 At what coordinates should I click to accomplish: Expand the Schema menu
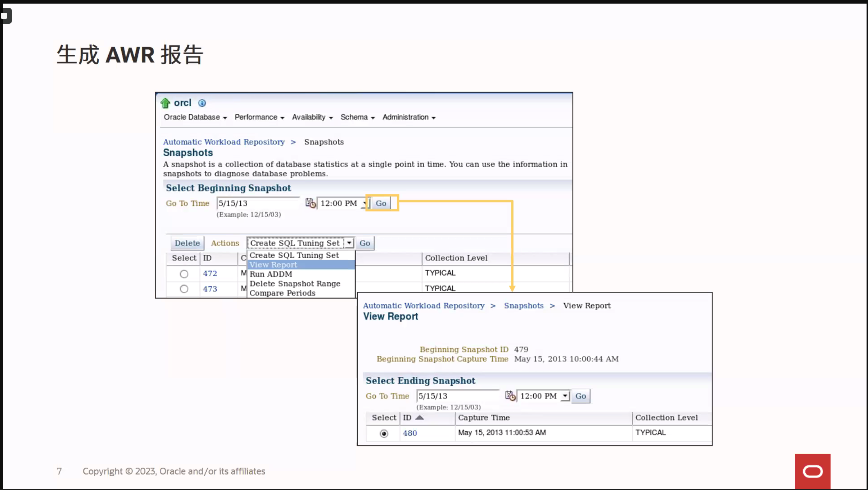[358, 117]
